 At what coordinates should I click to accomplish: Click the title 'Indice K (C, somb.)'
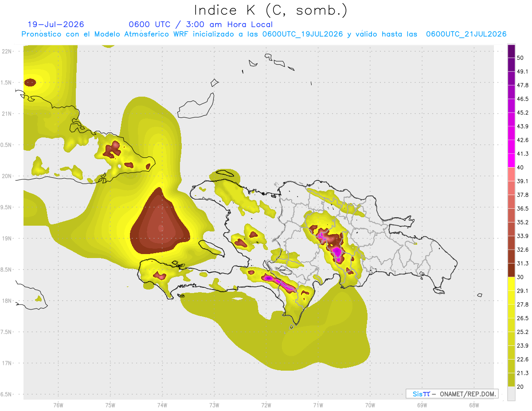[270, 11]
